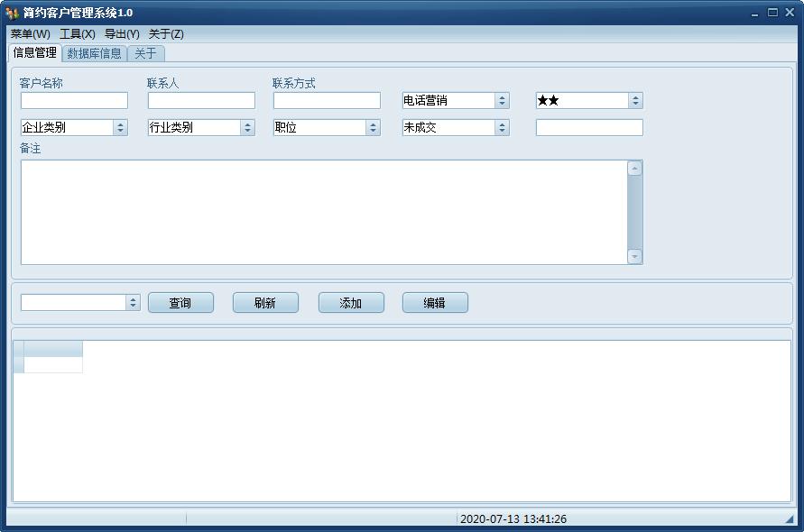Minimize the 简约客户管理系统 window
This screenshot has height=532, width=804.
pos(754,14)
